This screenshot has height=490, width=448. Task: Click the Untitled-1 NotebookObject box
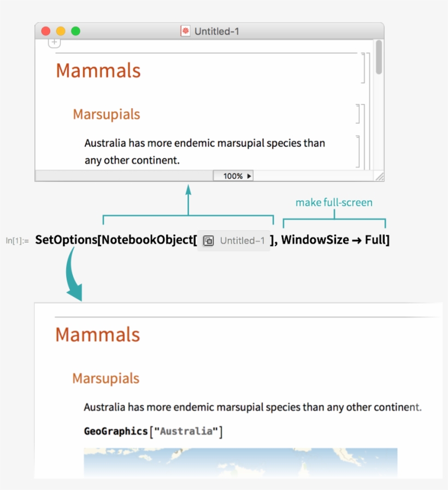234,240
